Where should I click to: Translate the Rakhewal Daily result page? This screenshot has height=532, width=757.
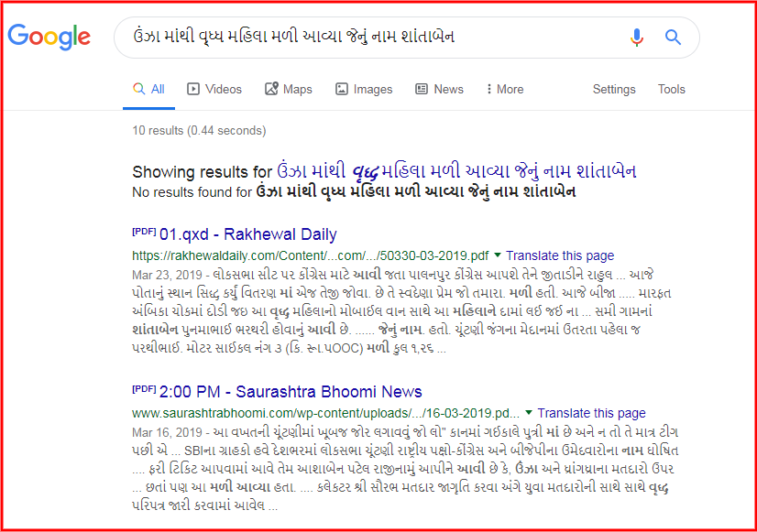pos(560,255)
